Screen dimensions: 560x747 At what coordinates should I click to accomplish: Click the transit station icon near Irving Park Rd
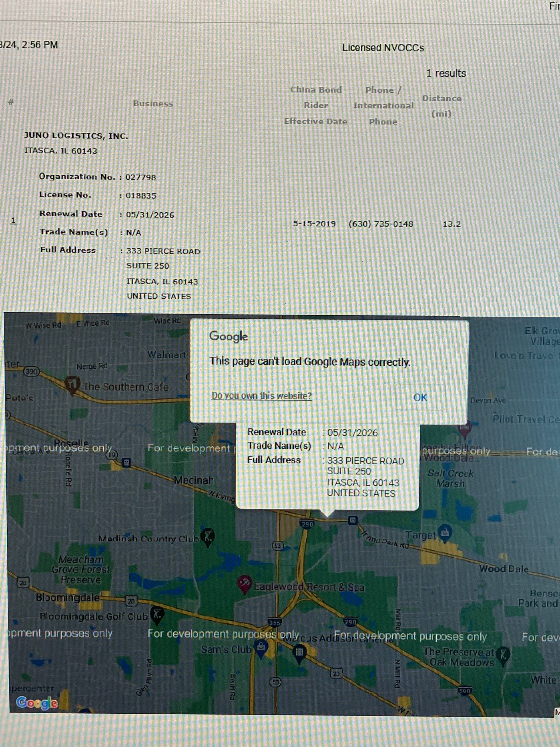pos(353,521)
